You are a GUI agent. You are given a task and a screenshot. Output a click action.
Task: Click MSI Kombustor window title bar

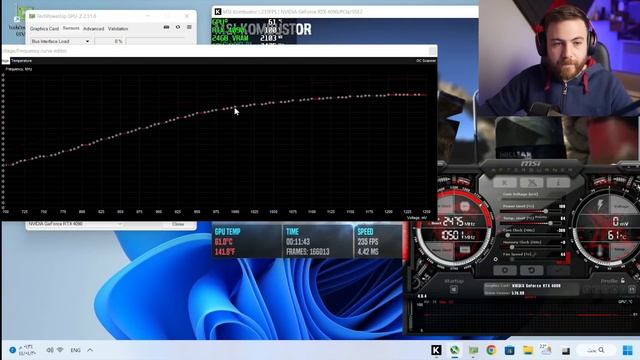(x=345, y=12)
